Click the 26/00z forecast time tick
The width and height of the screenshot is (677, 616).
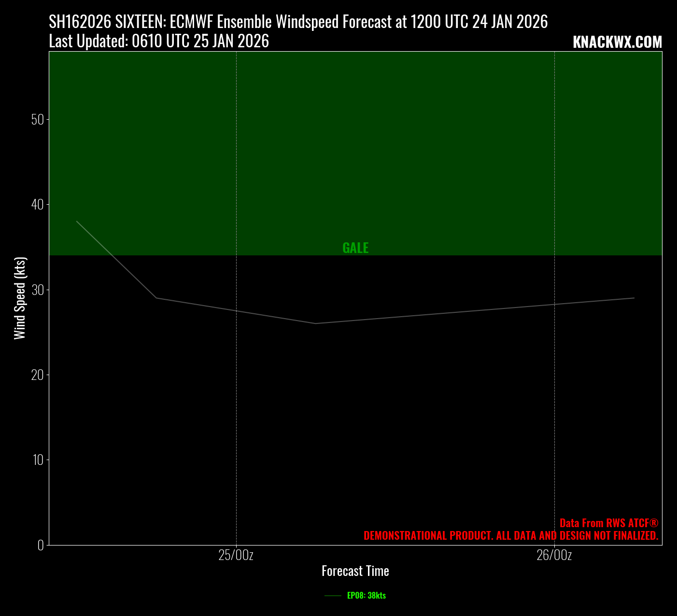pos(554,555)
